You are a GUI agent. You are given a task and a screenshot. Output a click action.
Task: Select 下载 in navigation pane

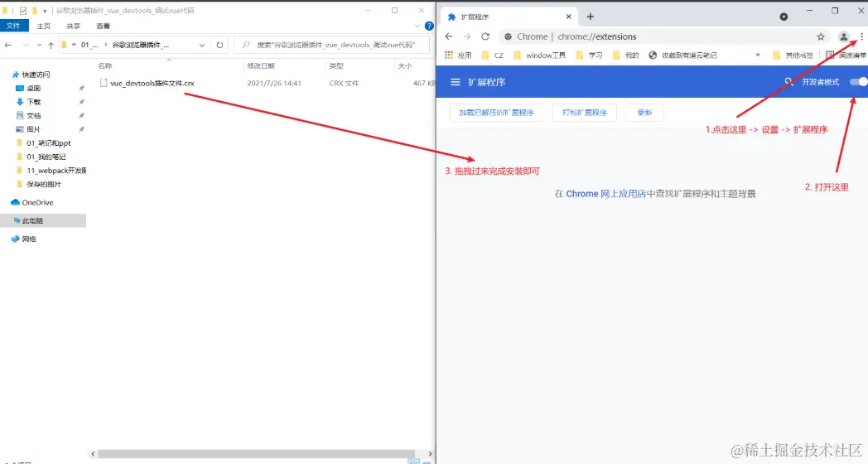(29, 102)
